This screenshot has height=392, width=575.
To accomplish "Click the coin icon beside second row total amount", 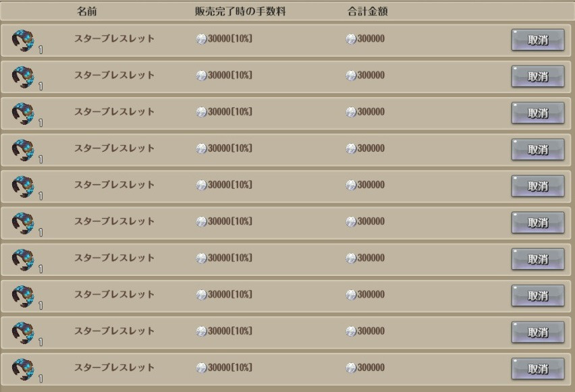I will (351, 76).
